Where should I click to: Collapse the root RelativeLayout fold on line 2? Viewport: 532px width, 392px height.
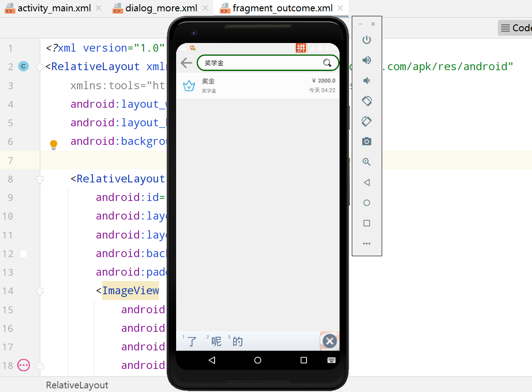40,67
